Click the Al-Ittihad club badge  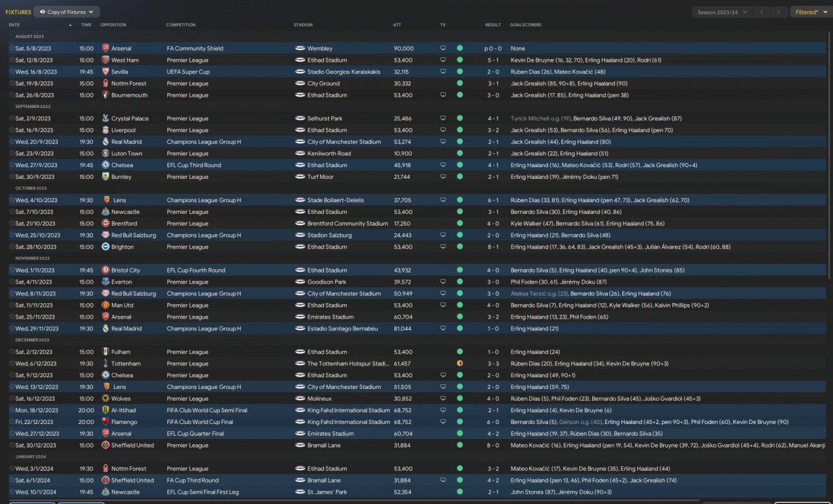tap(105, 410)
